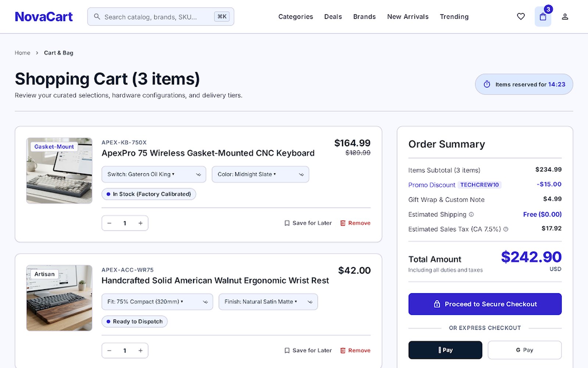Increase quantity of ApexPro 75 keyboard
This screenshot has width=588, height=368.
[x=140, y=223]
